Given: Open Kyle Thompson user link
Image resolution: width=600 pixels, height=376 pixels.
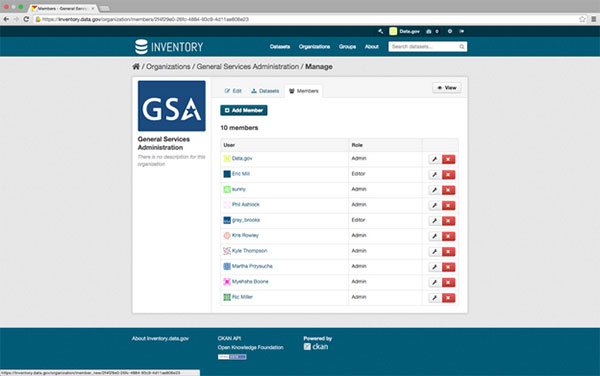Looking at the screenshot, I should click(249, 251).
